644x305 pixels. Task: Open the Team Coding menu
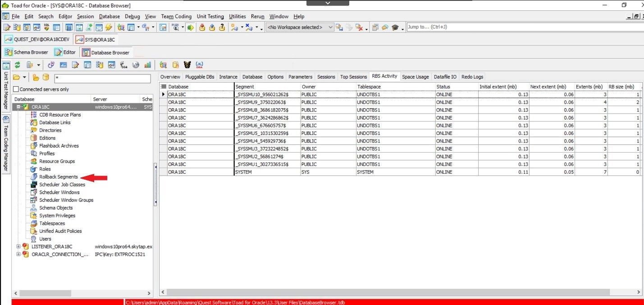(x=176, y=16)
